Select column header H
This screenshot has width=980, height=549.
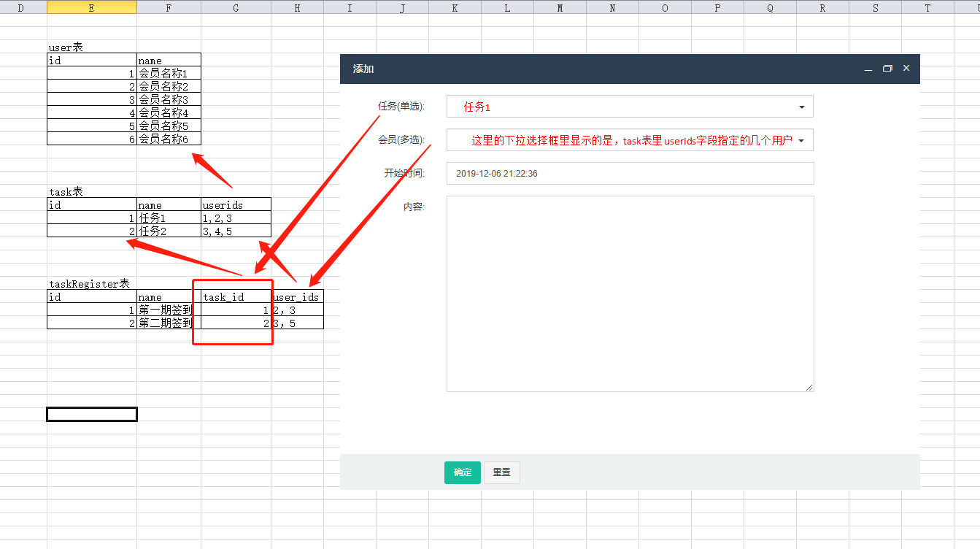(x=297, y=7)
